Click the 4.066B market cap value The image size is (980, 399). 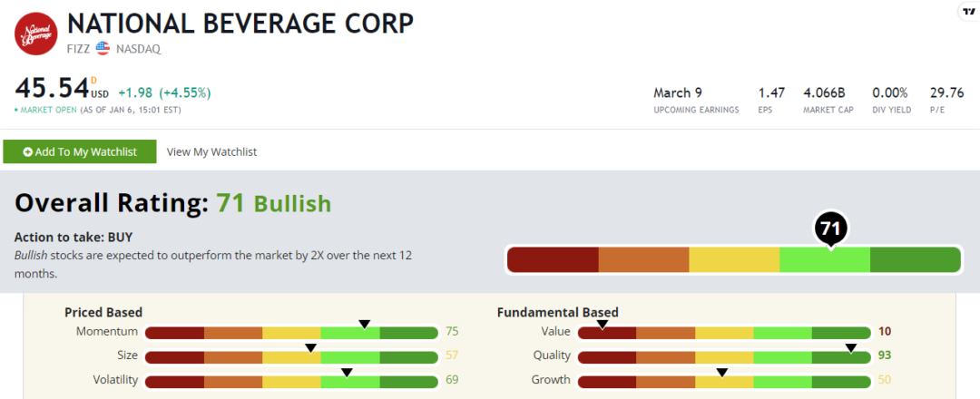(x=824, y=92)
